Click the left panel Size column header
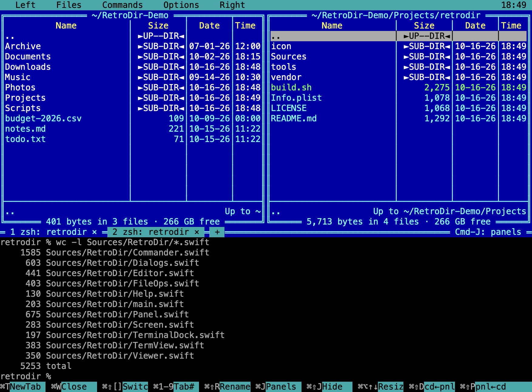Viewport: 532px width, 392px height. click(x=158, y=26)
